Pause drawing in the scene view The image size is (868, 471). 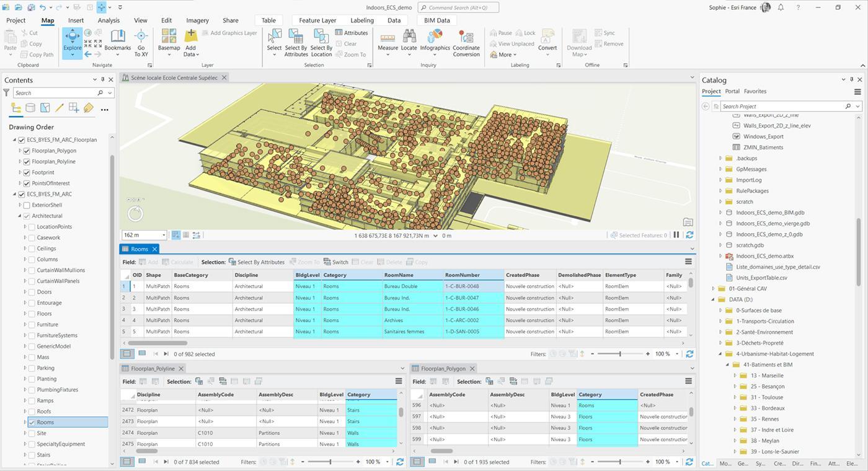point(676,235)
